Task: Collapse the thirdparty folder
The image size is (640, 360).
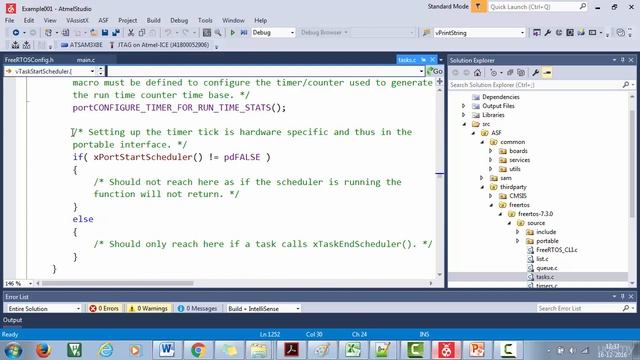Action: point(482,187)
